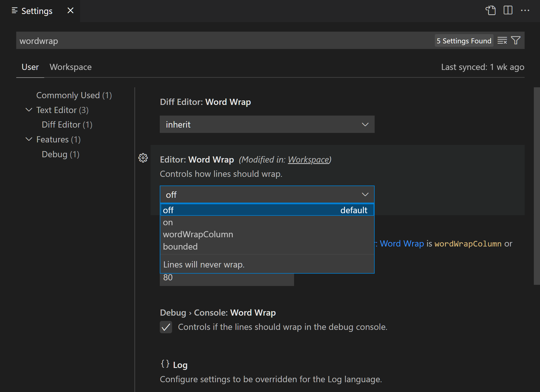Screen dimensions: 540x392
Task: Select Diff Editor (1) category
Action: 67,125
